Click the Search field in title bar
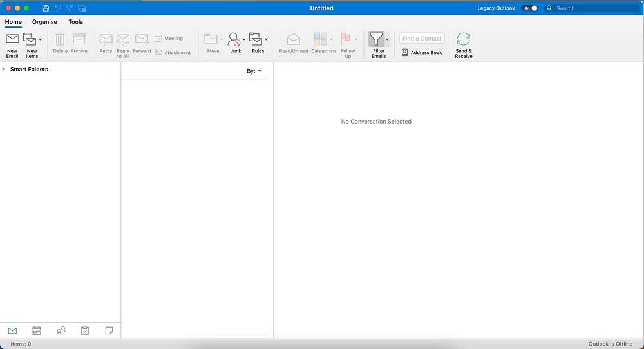The height and width of the screenshot is (349, 644). click(593, 8)
